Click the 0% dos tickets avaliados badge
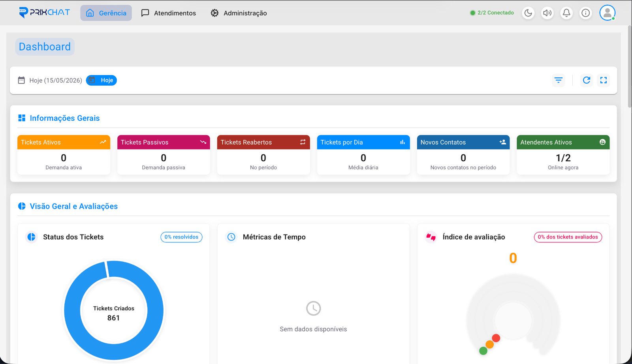Screen dimensions: 632x364 click(x=568, y=237)
